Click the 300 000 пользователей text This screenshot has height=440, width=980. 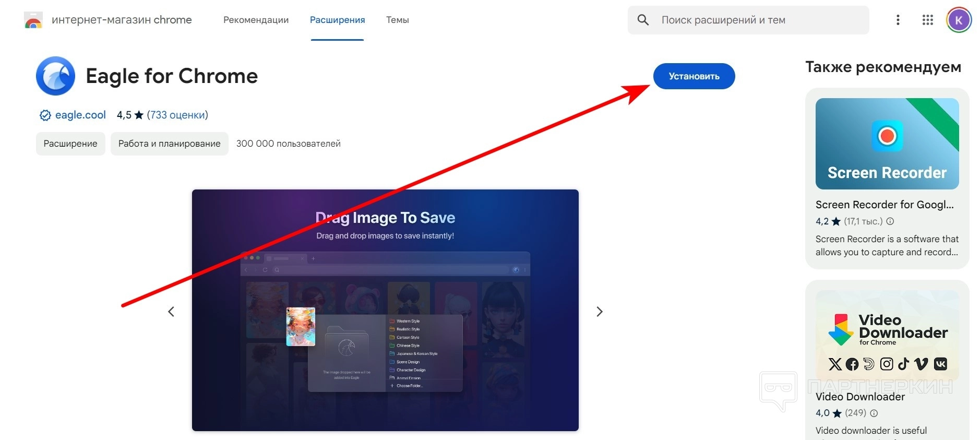point(288,144)
